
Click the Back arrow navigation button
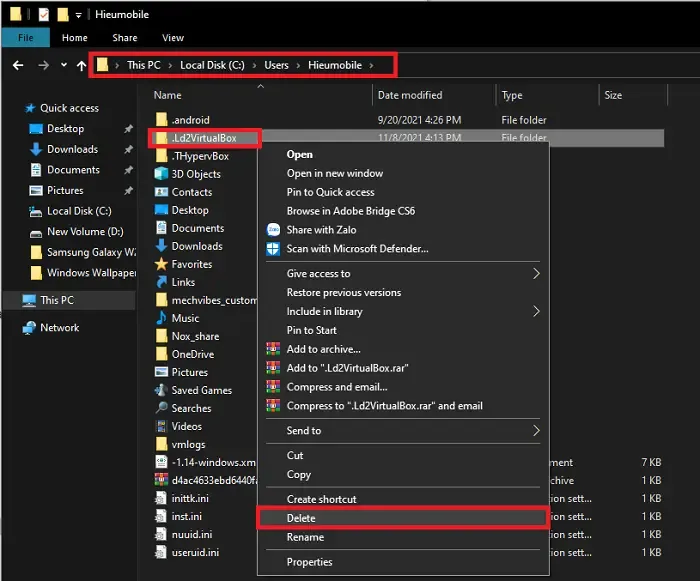(x=18, y=66)
